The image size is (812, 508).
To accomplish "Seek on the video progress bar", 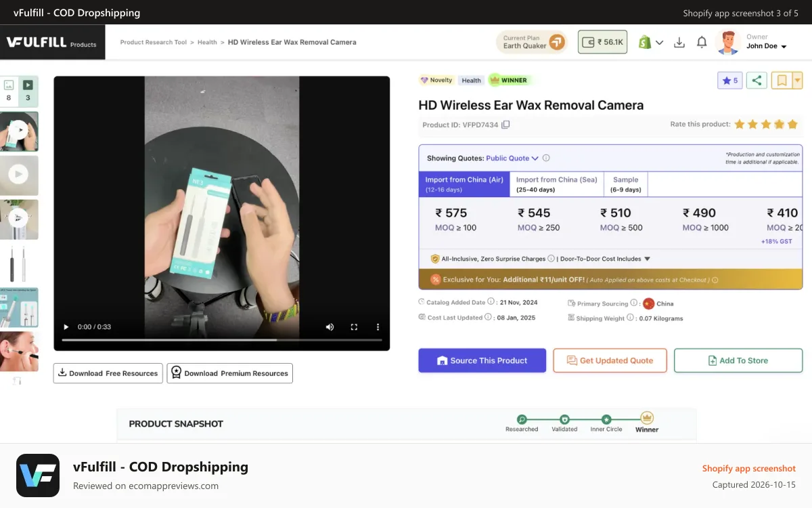I will (222, 339).
